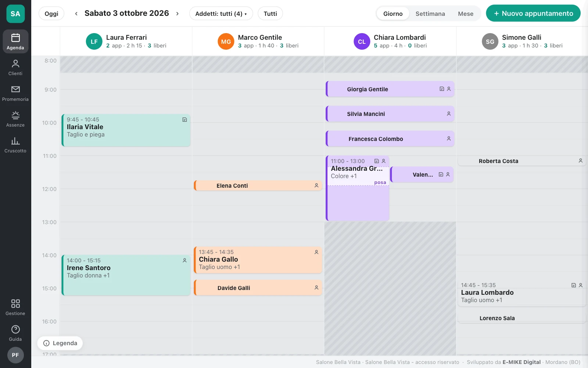Open the Valen... appointment block
The width and height of the screenshot is (588, 368).
[x=422, y=174]
